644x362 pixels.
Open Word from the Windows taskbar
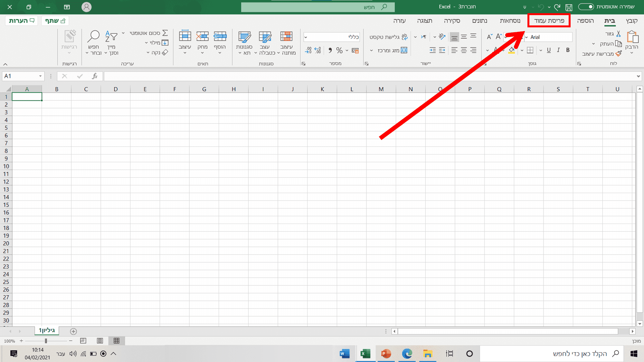345,354
